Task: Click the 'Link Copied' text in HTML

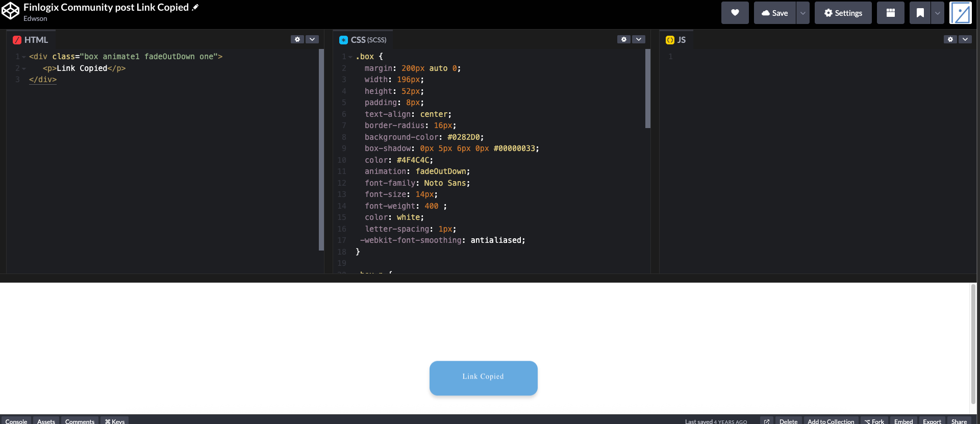Action: [82, 68]
